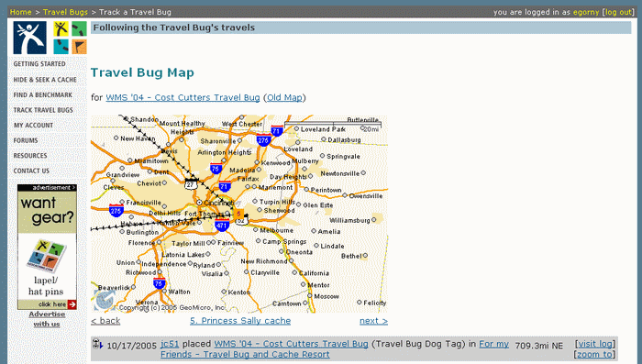The height and width of the screenshot is (364, 642).
Task: Open the visit log link
Action: coord(595,344)
